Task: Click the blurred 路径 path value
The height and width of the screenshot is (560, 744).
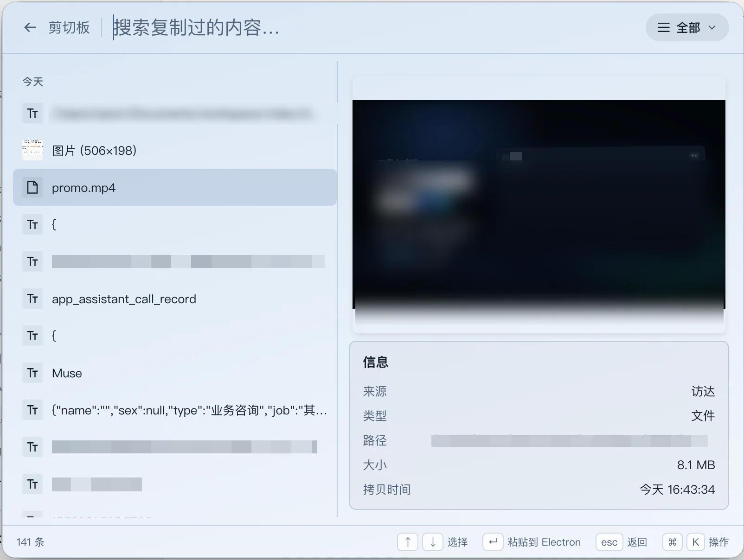Action: point(570,440)
